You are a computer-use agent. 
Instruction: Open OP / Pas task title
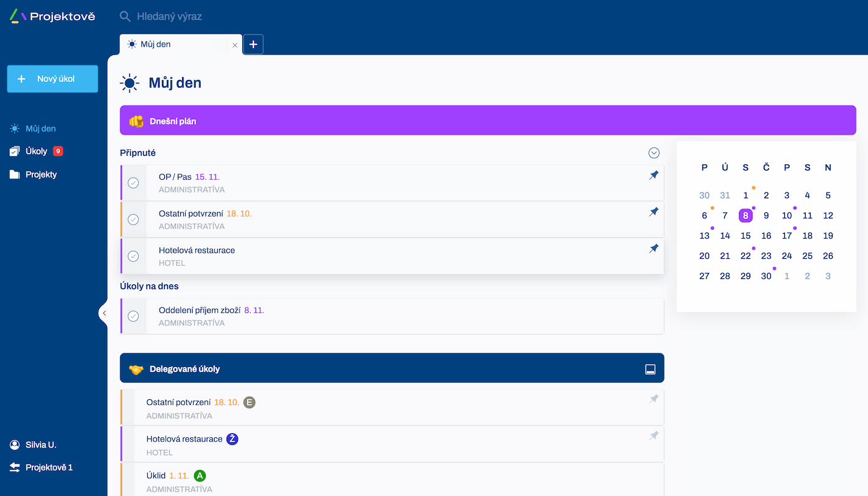(175, 177)
